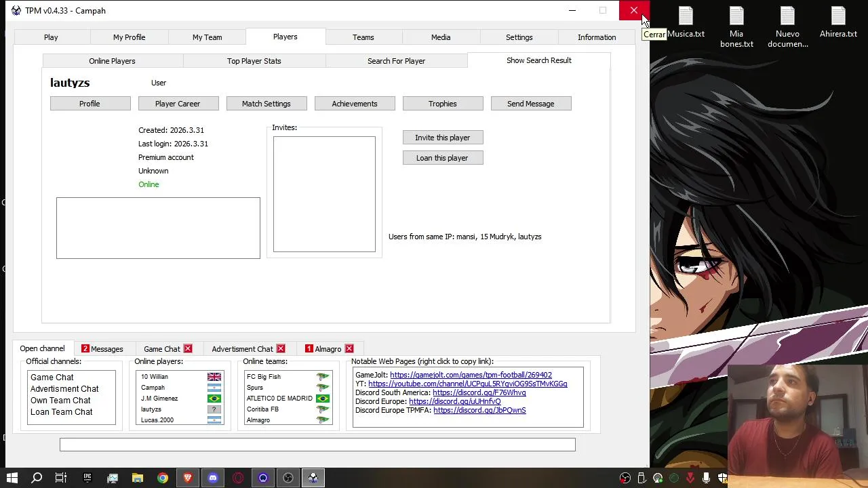Open Search For Player subtab
The image size is (868, 488).
tap(396, 61)
